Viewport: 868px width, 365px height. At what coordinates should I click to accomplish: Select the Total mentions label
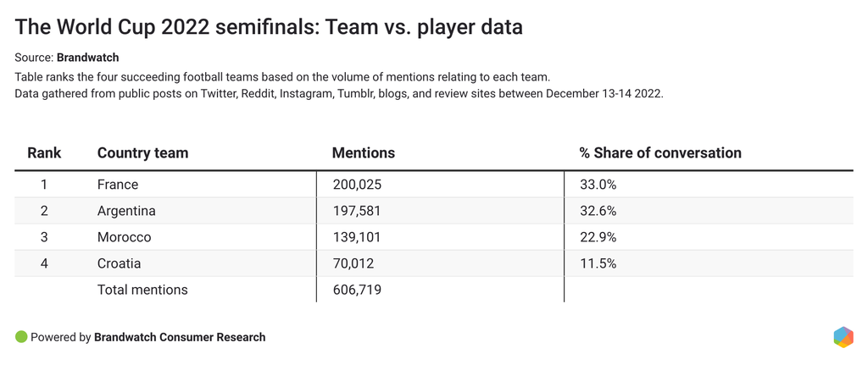point(142,290)
